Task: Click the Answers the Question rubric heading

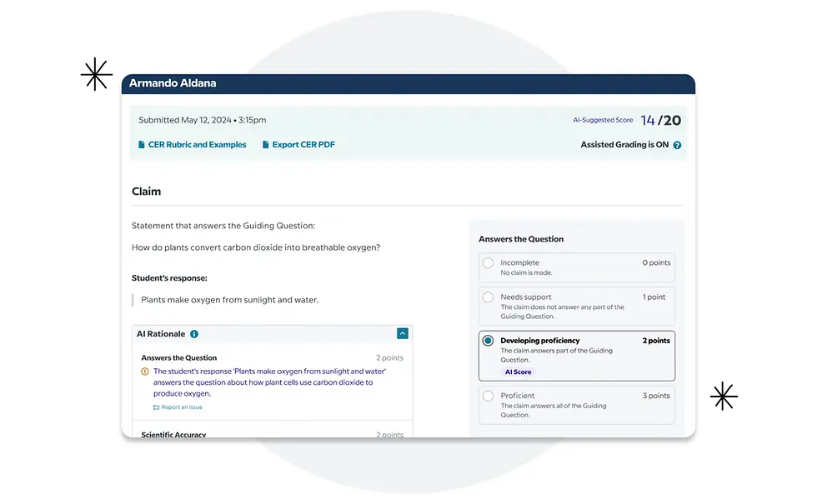Action: point(521,240)
